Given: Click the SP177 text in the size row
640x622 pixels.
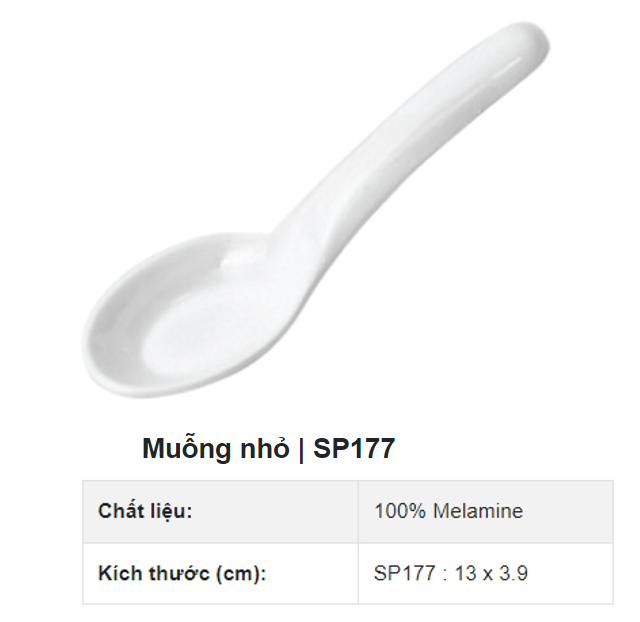Looking at the screenshot, I should pyautogui.click(x=403, y=574).
